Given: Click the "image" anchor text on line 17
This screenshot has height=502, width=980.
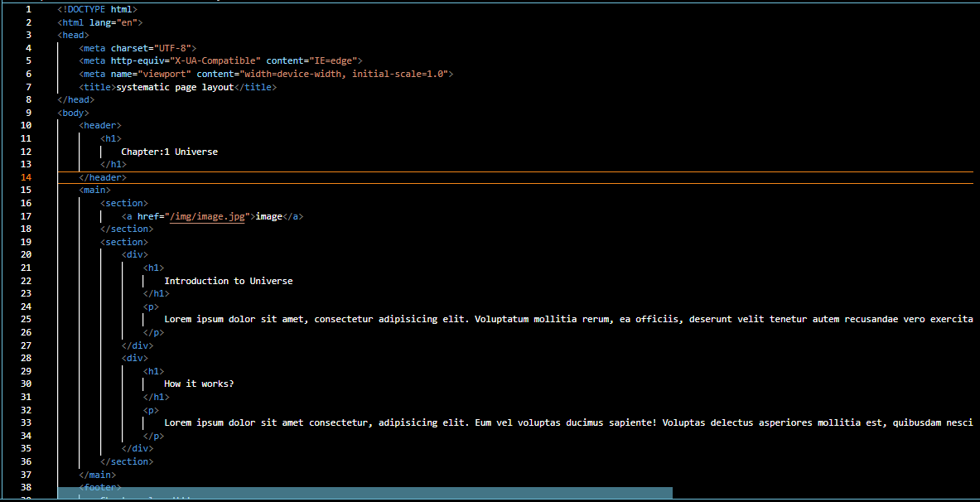Looking at the screenshot, I should coord(268,216).
